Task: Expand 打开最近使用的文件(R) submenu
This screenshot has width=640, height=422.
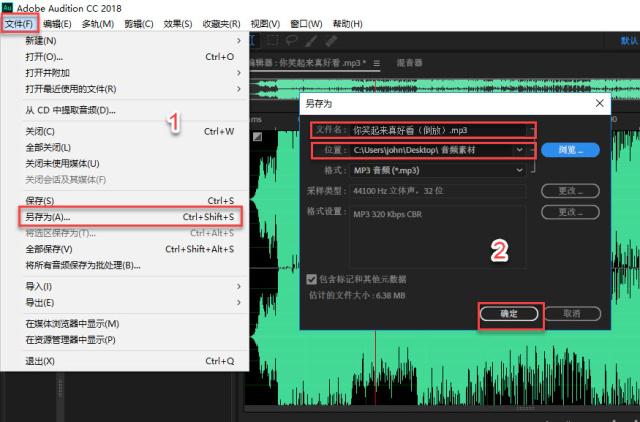Action: point(239,89)
